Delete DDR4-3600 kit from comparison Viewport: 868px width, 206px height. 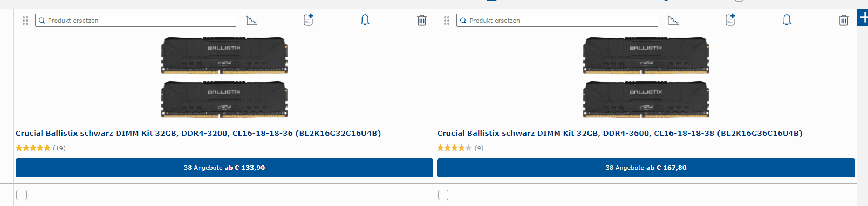844,21
